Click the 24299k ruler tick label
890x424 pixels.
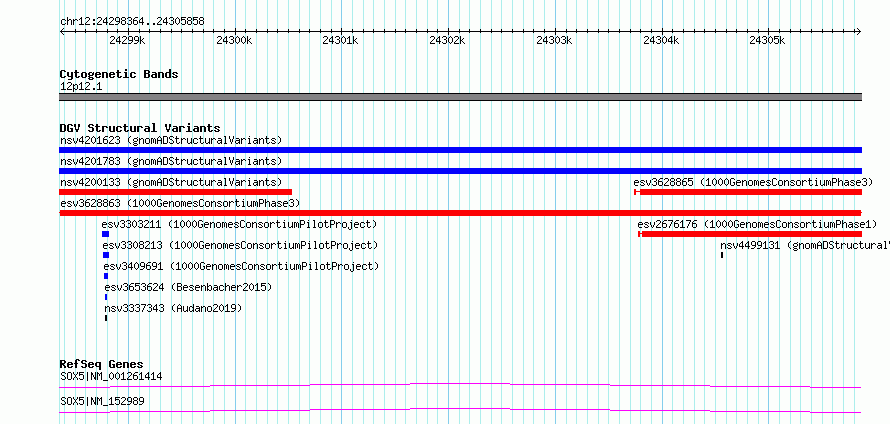(x=128, y=40)
